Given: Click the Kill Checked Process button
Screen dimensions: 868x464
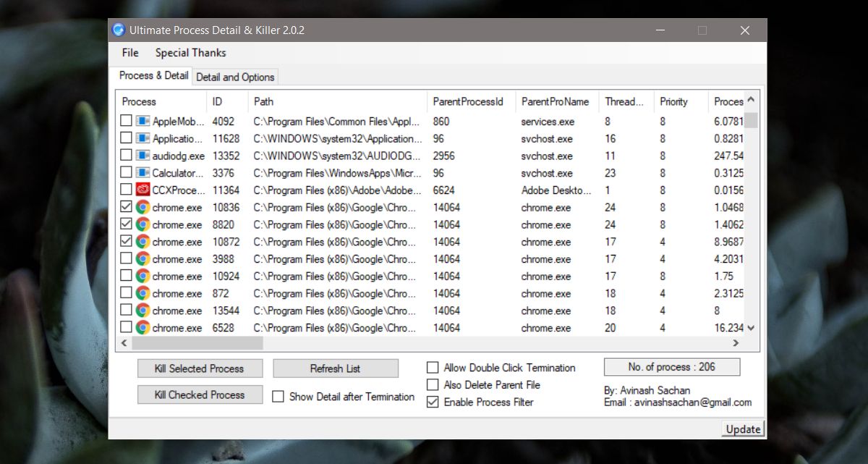Looking at the screenshot, I should tap(200, 395).
